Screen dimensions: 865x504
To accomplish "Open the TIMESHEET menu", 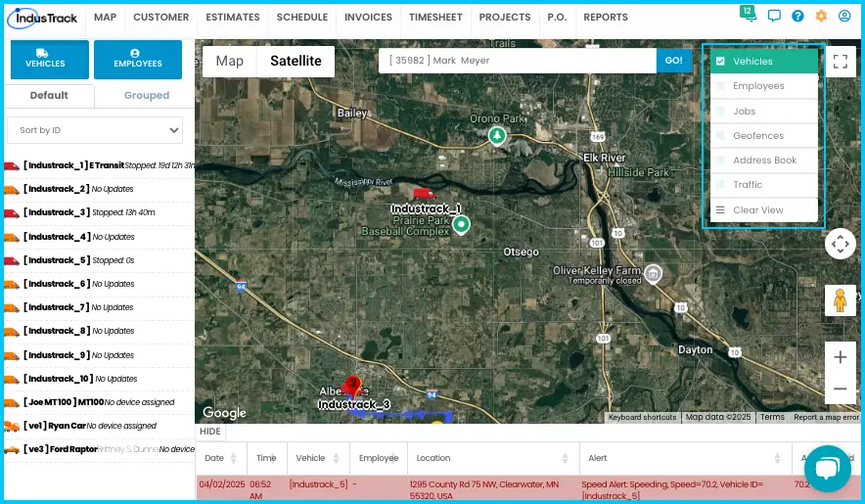I will 435,17.
